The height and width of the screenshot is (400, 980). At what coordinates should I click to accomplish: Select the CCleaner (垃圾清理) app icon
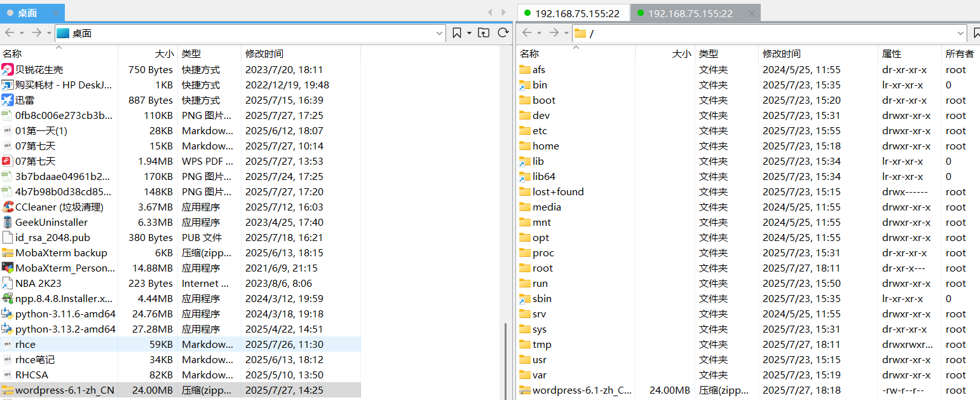click(x=8, y=207)
